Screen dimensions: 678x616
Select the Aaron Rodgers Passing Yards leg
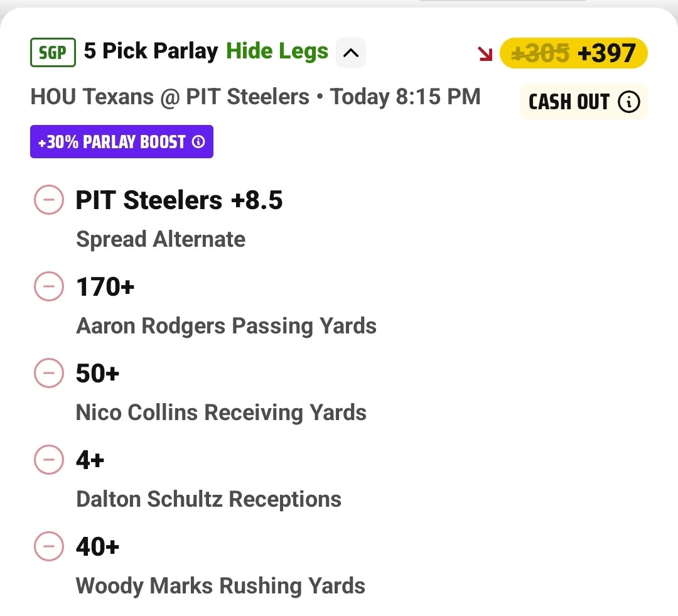point(226,326)
